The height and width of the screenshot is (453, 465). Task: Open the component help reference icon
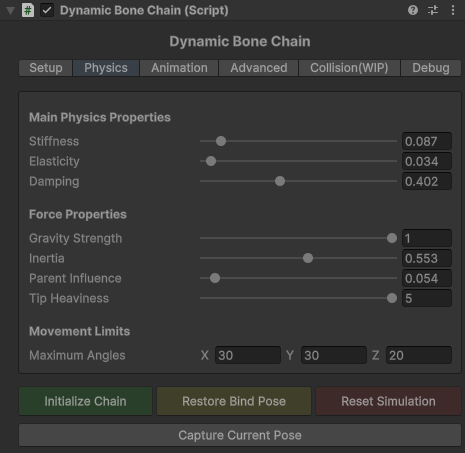click(413, 10)
